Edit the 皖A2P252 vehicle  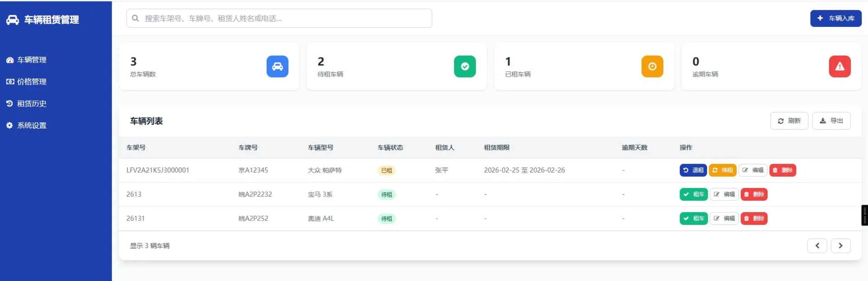tap(724, 218)
